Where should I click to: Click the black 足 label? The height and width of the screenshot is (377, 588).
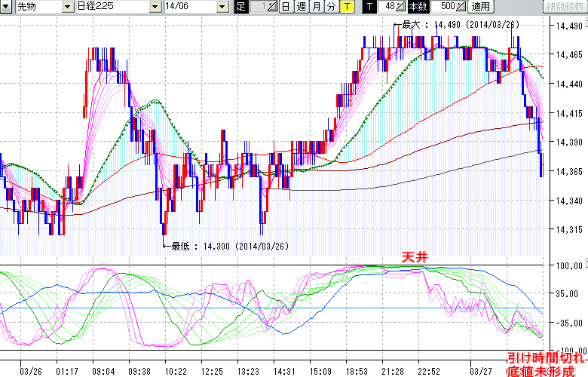pyautogui.click(x=240, y=7)
